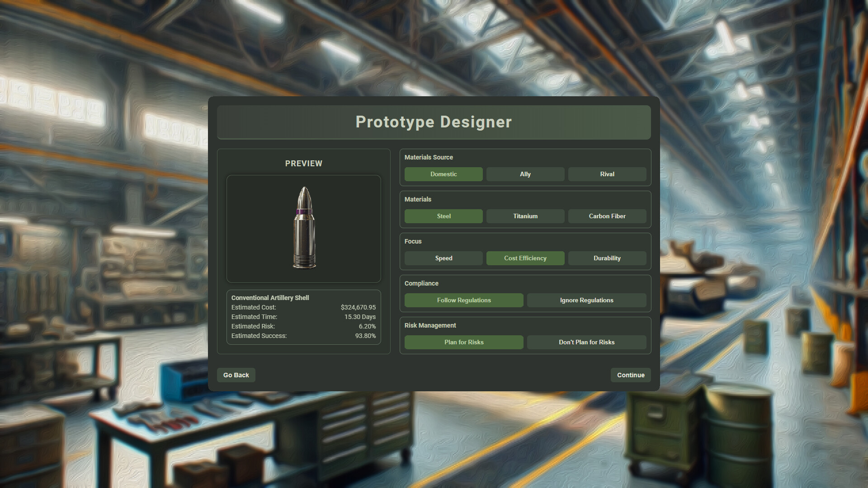Set focus to Durability
The image size is (868, 488).
tap(607, 258)
